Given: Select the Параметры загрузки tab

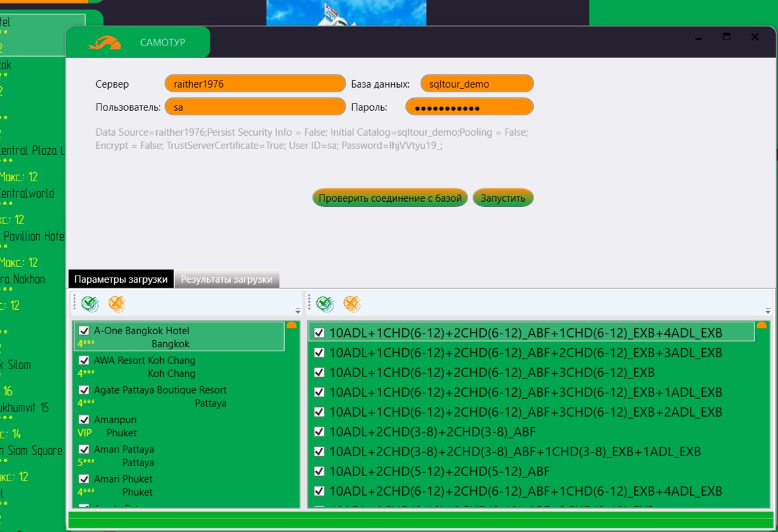Looking at the screenshot, I should pos(121,280).
